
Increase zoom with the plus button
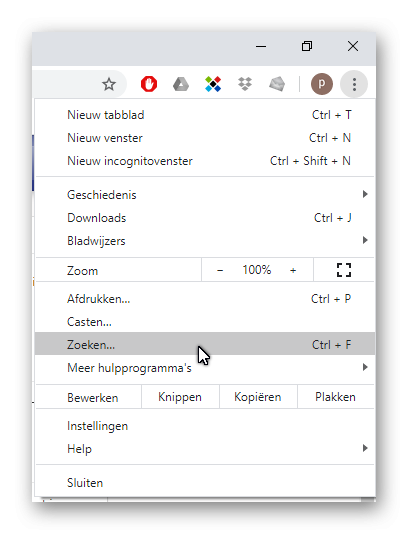click(293, 270)
